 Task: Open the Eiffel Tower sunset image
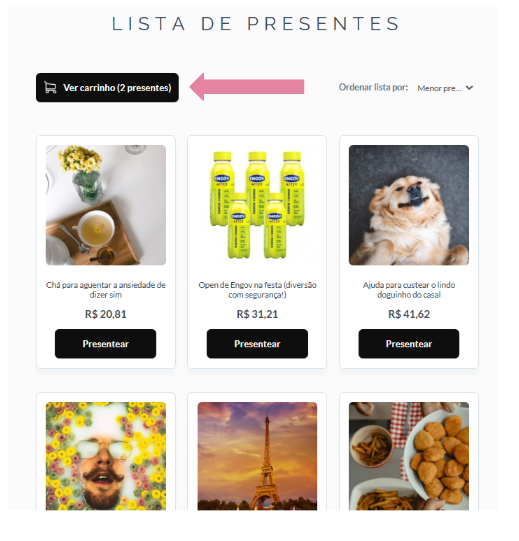pos(257,456)
